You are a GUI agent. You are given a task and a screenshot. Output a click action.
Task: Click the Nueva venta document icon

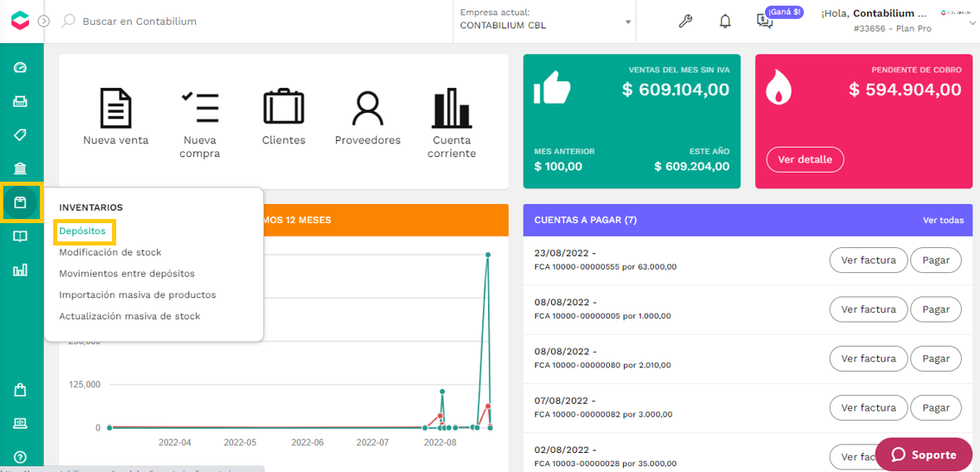[115, 108]
